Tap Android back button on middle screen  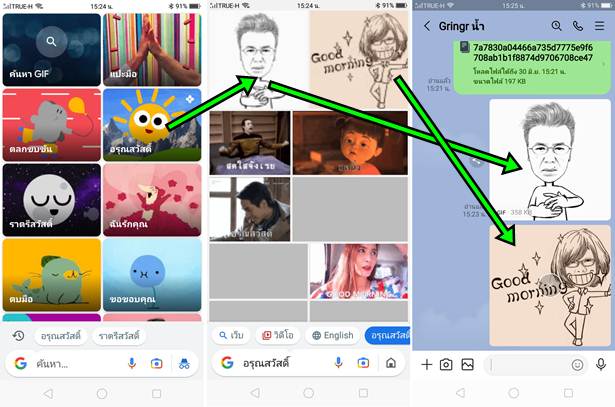point(255,393)
